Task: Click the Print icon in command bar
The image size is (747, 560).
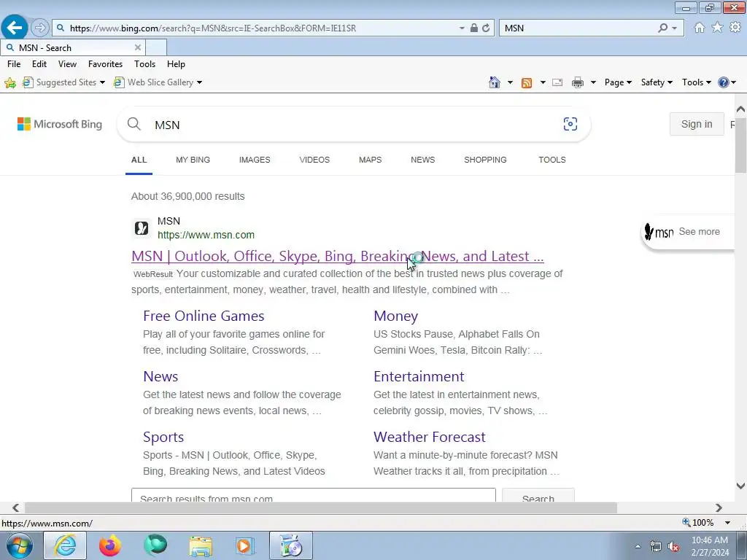Action: (x=578, y=83)
